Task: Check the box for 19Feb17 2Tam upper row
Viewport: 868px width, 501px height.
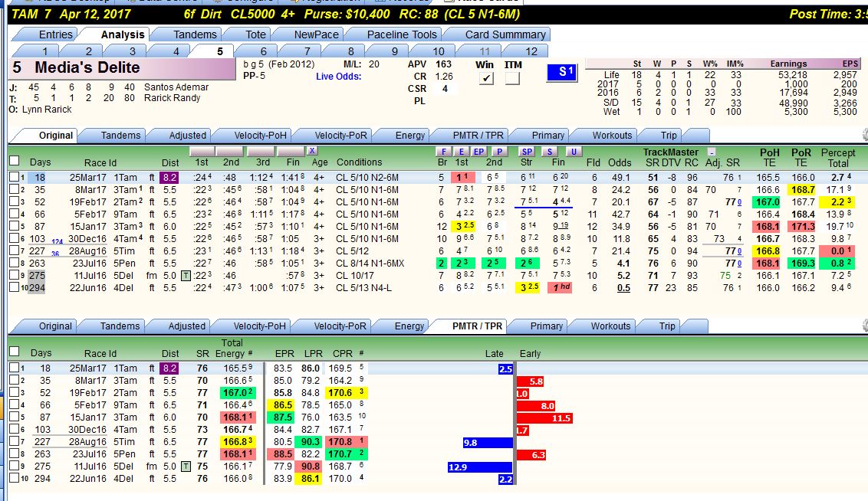Action: [15, 201]
